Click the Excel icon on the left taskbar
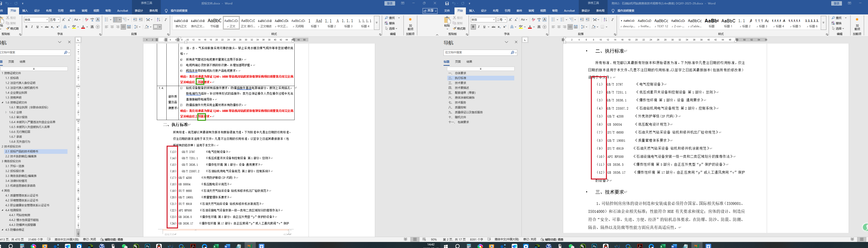Image resolution: width=868 pixels, height=248 pixels. coord(216,246)
